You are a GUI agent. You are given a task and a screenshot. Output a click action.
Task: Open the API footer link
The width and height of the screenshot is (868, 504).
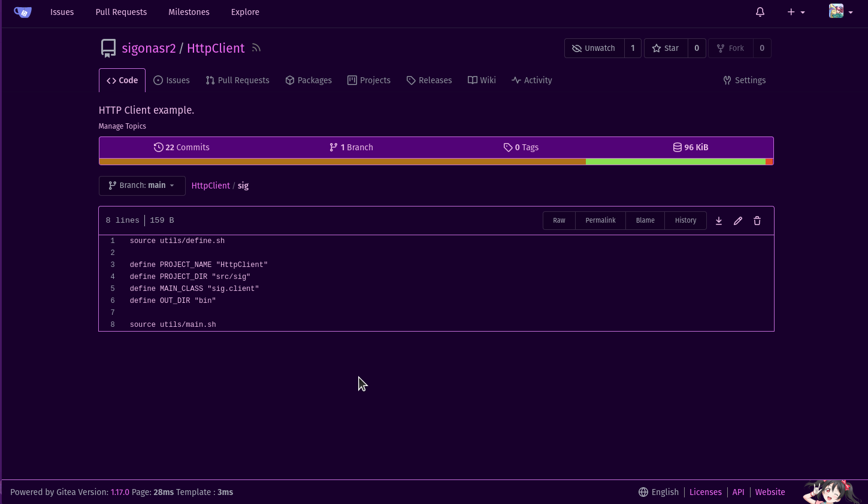click(738, 492)
